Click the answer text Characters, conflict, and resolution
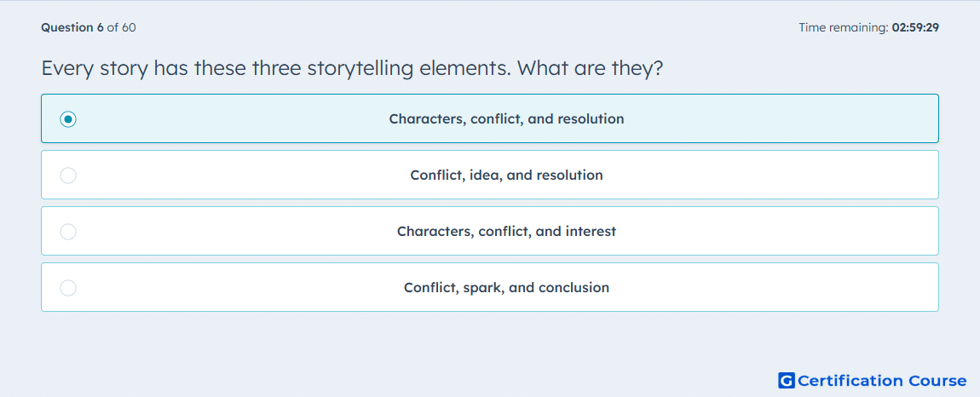The height and width of the screenshot is (397, 980). pyautogui.click(x=506, y=118)
